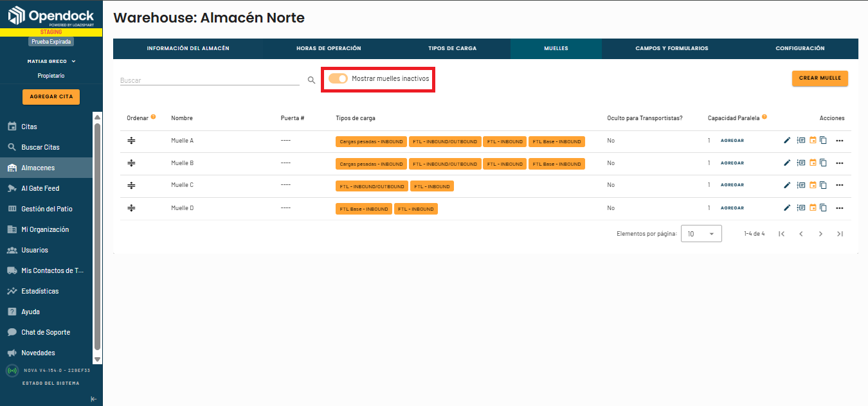Duplicate Muelle D with the copy icon

click(x=823, y=207)
